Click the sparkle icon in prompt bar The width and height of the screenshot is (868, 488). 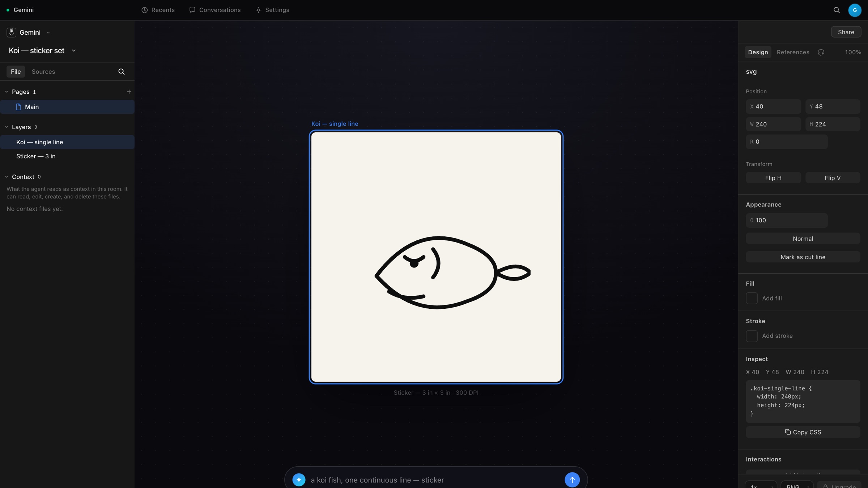click(x=299, y=480)
